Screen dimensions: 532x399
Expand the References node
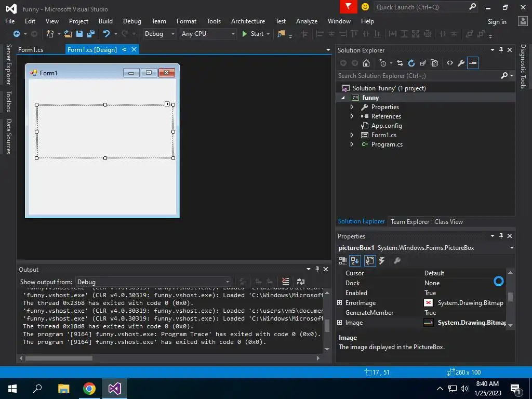(352, 116)
